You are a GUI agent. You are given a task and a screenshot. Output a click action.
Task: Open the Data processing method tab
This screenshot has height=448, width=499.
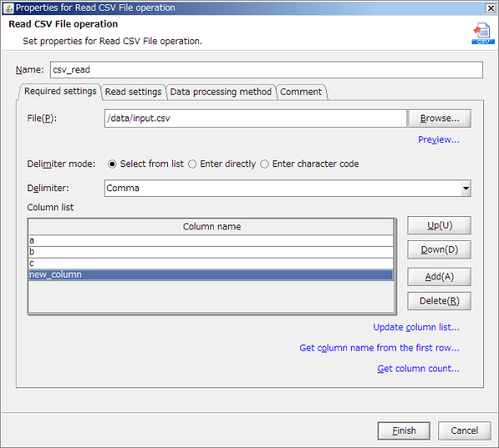point(220,92)
